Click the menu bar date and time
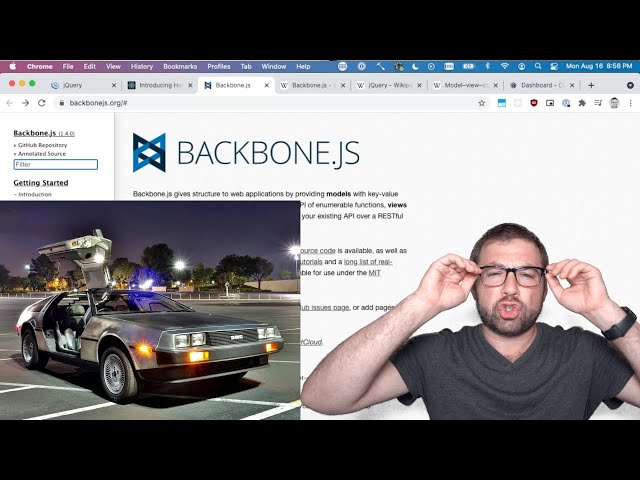This screenshot has width=640, height=480. click(x=599, y=66)
